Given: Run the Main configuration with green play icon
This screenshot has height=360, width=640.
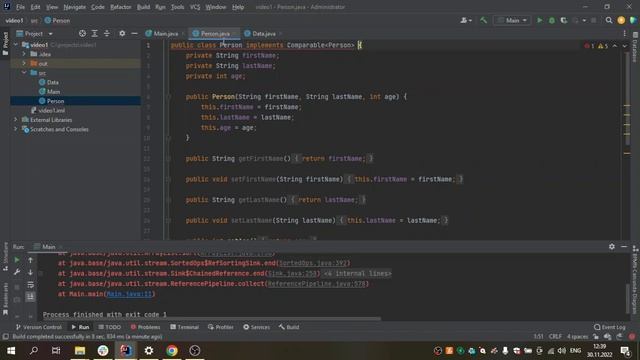Looking at the screenshot, I should (540, 20).
